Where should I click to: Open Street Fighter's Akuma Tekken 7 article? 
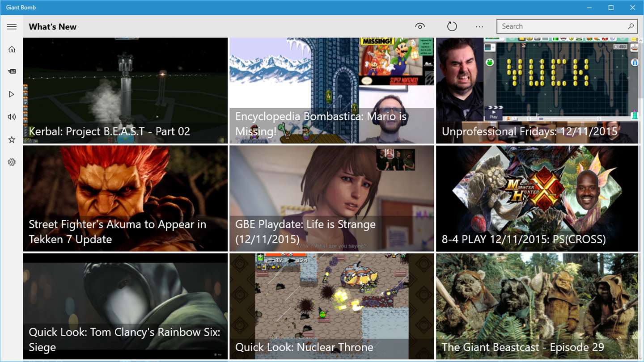pyautogui.click(x=126, y=198)
